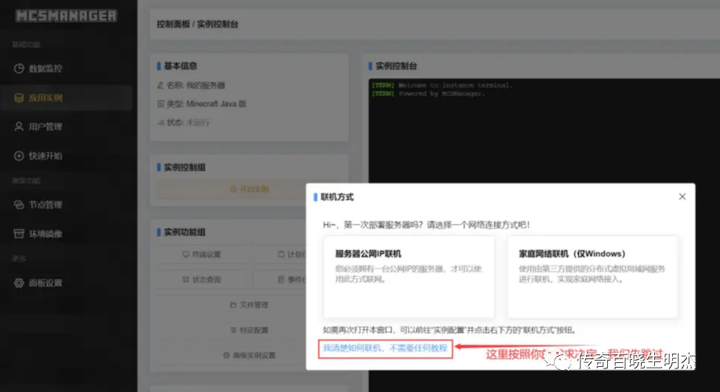
Task: Click the 控制面板 breadcrumb
Action: (173, 24)
